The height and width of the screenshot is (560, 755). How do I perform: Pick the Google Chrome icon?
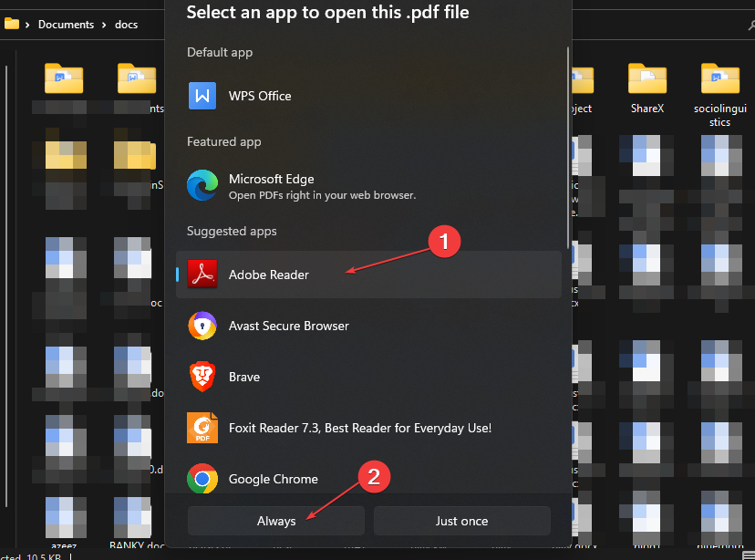[x=202, y=479]
